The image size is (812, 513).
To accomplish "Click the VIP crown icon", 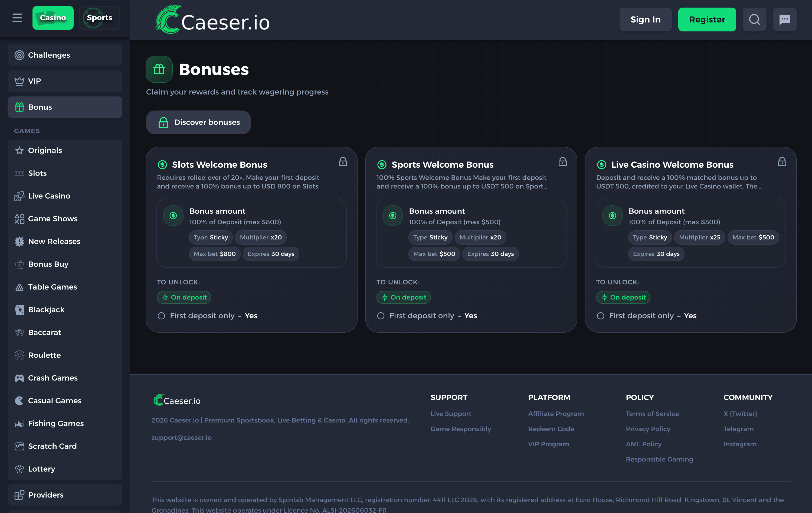I will (x=19, y=81).
